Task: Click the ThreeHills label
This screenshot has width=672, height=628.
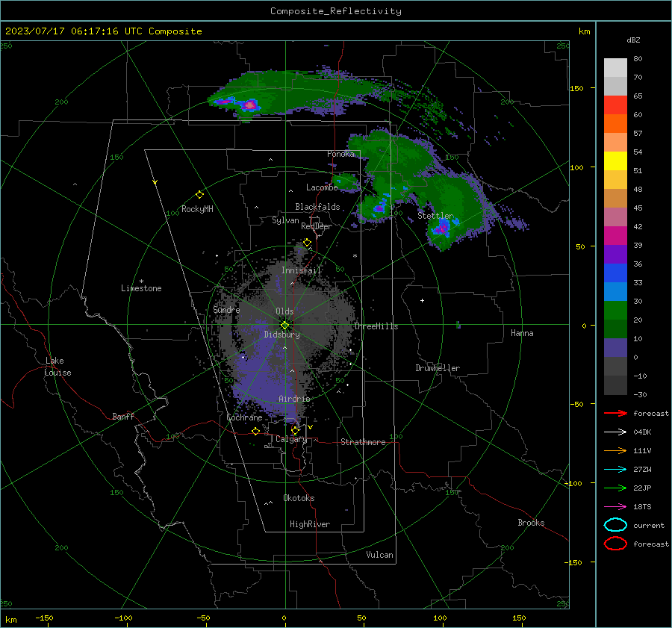Action: point(376,326)
